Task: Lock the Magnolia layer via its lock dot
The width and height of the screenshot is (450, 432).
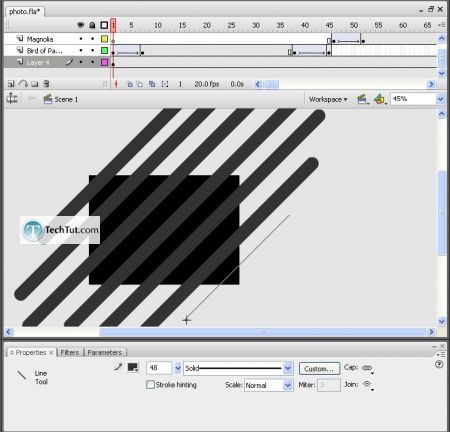Action: point(92,39)
